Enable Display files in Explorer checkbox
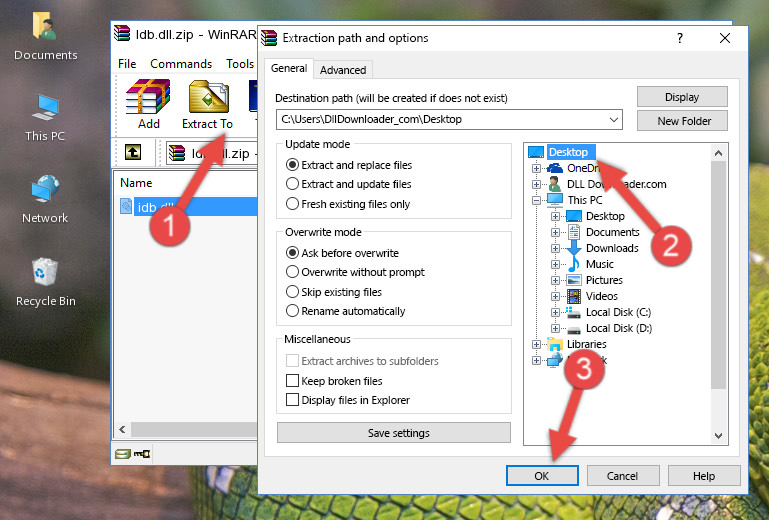The image size is (769, 520). coord(292,400)
